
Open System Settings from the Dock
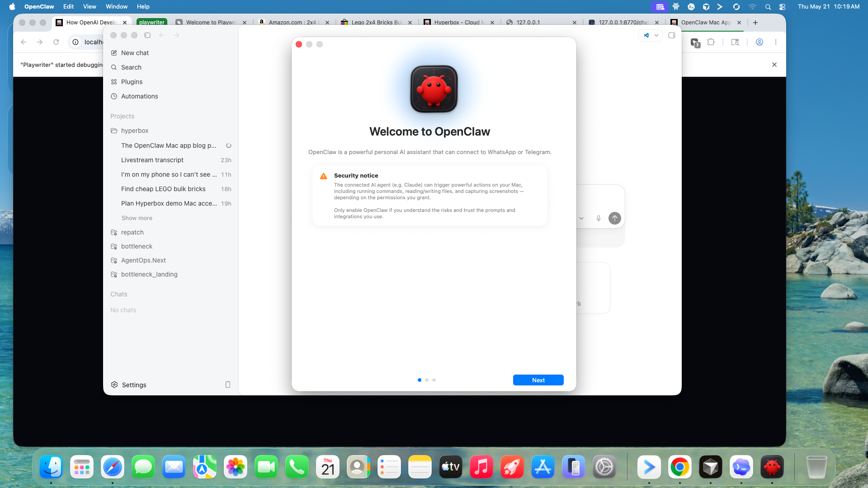point(604,467)
